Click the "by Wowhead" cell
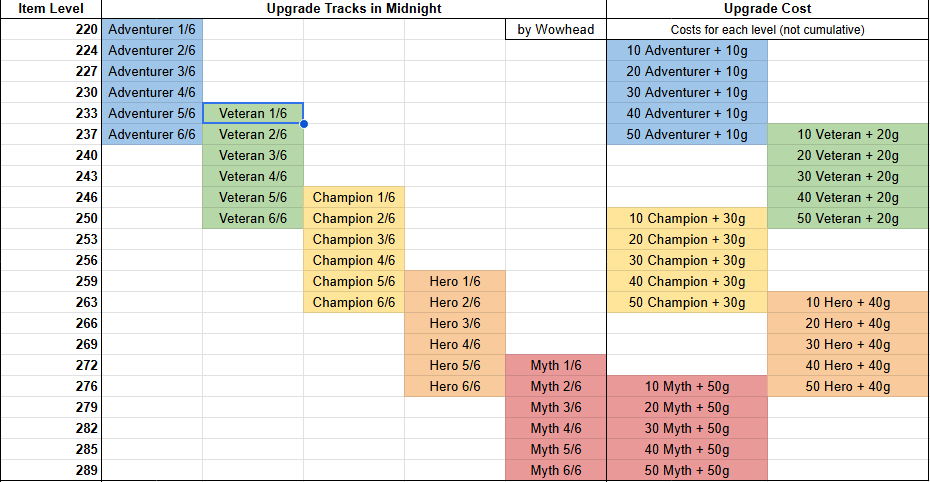 point(555,29)
